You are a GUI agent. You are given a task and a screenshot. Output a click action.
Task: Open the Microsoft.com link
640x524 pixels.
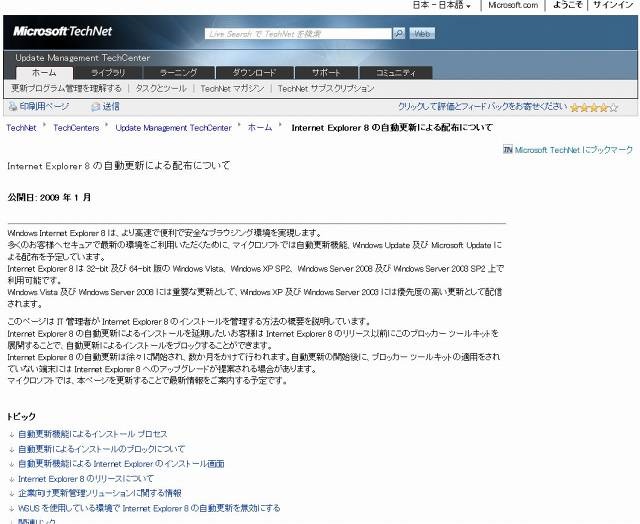(513, 5)
